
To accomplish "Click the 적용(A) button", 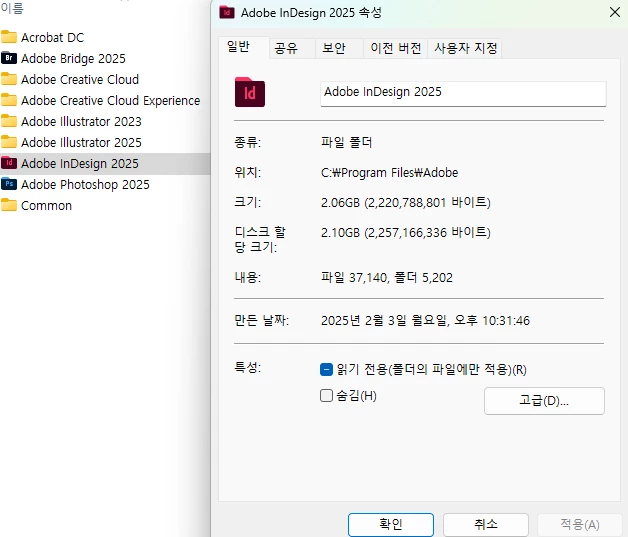I will coord(580,524).
